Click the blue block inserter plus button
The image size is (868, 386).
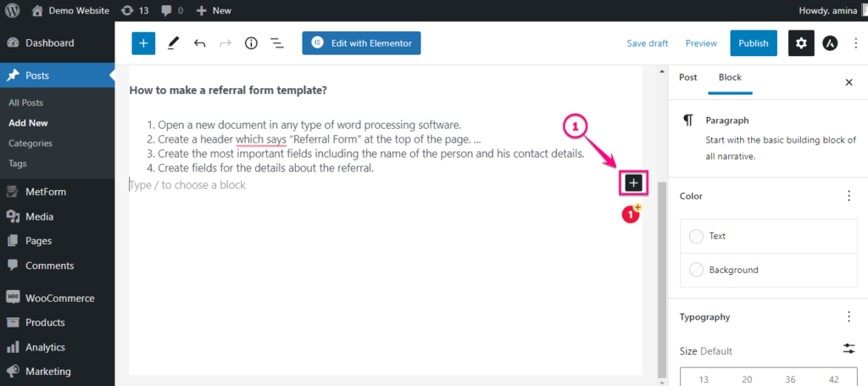pyautogui.click(x=143, y=43)
